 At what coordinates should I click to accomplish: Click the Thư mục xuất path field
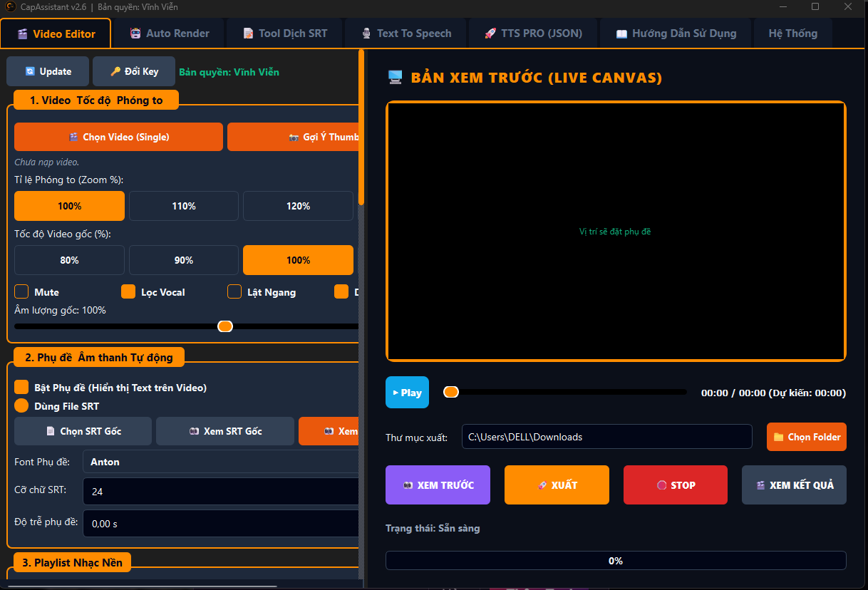point(606,437)
